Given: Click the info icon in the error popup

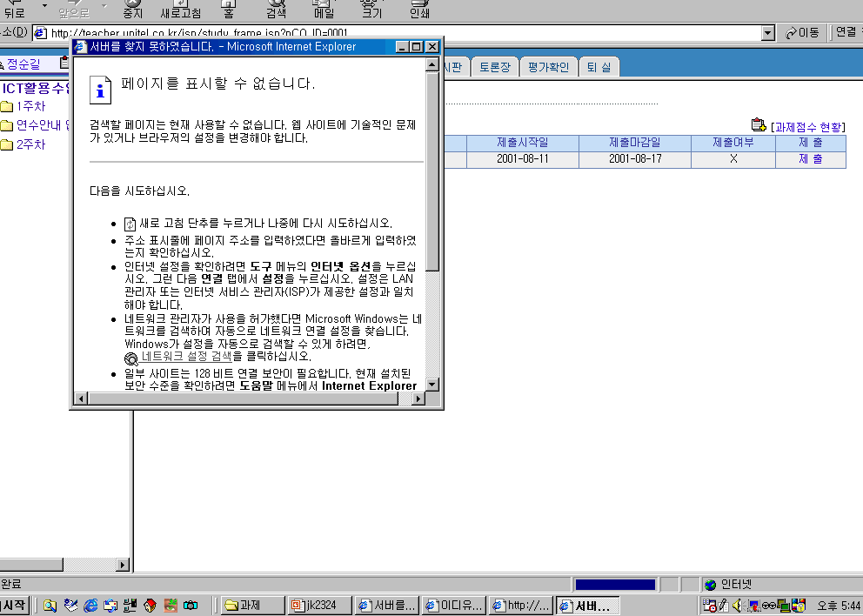Looking at the screenshot, I should 100,90.
